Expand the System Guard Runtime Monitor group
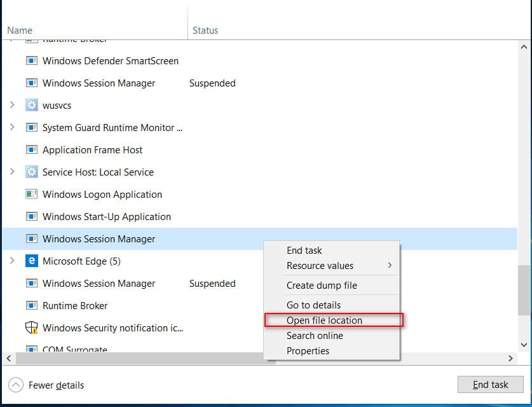This screenshot has height=407, width=532. click(x=12, y=128)
